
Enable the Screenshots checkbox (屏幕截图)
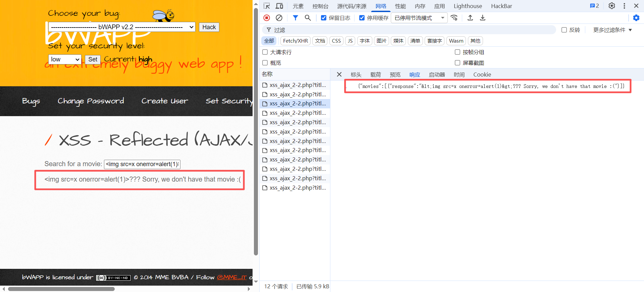point(458,63)
